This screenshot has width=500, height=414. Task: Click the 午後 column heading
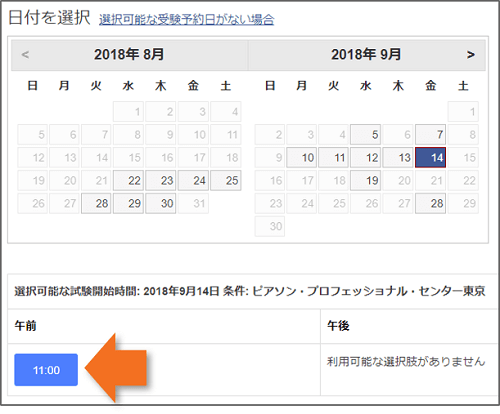pyautogui.click(x=338, y=326)
